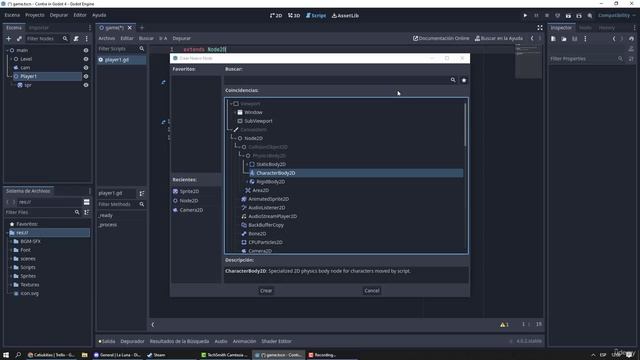Click the favorite star icon in dialog
The image size is (640, 360).
pyautogui.click(x=464, y=80)
